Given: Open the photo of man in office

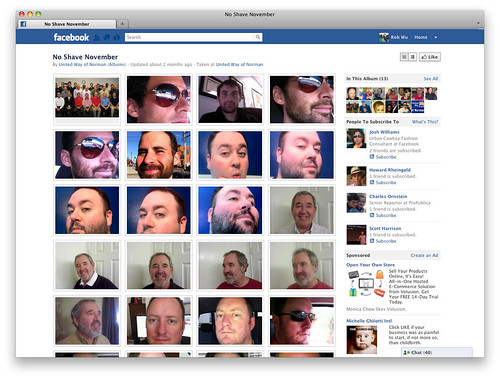Looking at the screenshot, I should [x=230, y=99].
